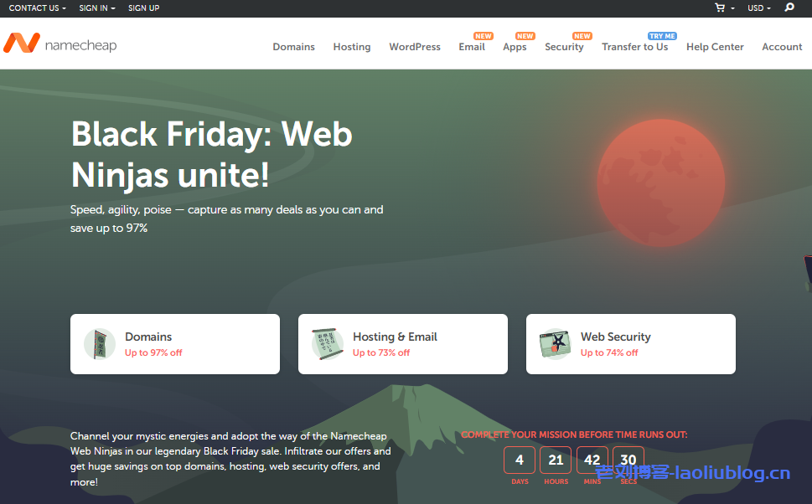Viewport: 812px width, 504px height.
Task: Click the Namecheap logo
Action: pos(59,44)
